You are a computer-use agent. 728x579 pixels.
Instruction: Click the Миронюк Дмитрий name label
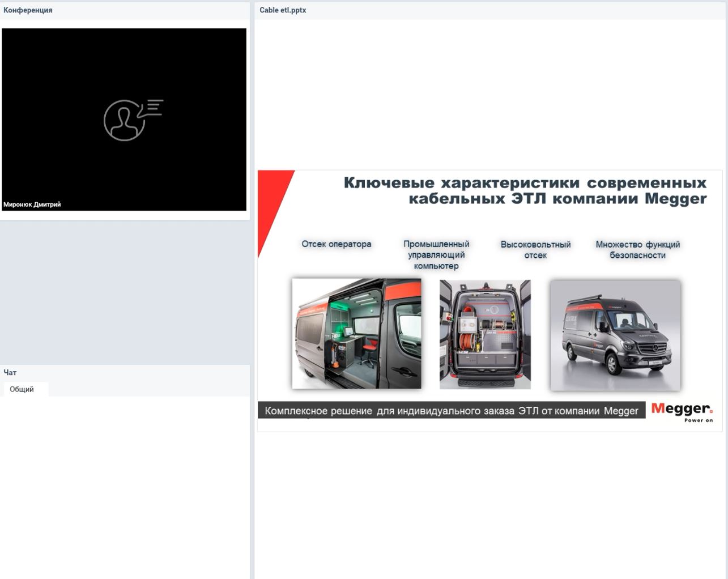(x=32, y=205)
